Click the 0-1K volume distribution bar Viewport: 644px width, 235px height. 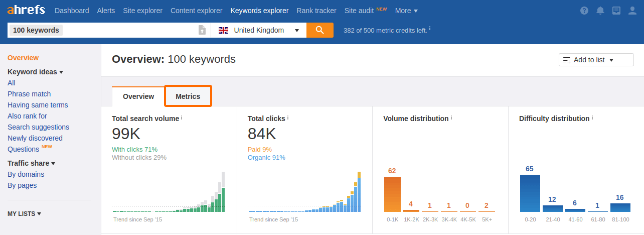pyautogui.click(x=392, y=194)
